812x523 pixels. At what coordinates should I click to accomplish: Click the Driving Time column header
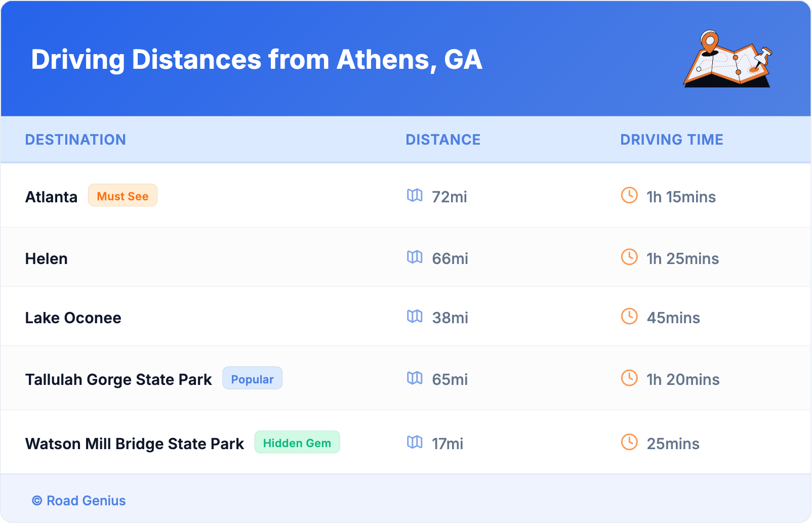click(x=671, y=140)
